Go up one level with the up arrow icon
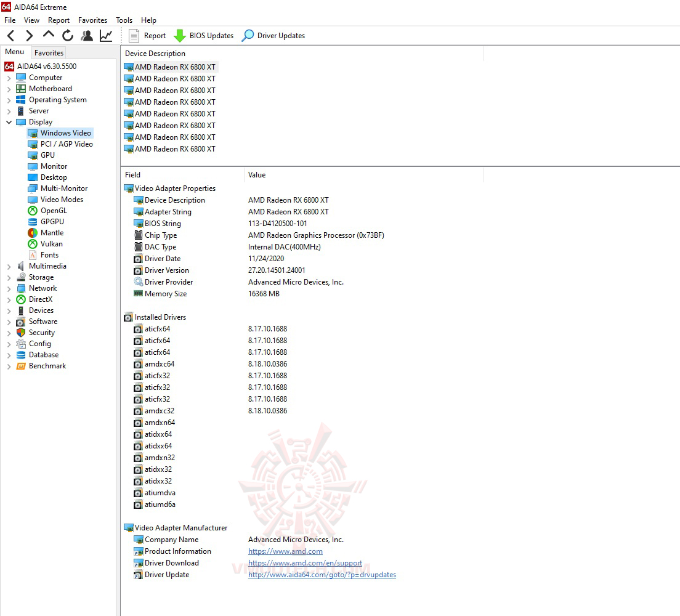Image resolution: width=680 pixels, height=616 pixels. 49,34
